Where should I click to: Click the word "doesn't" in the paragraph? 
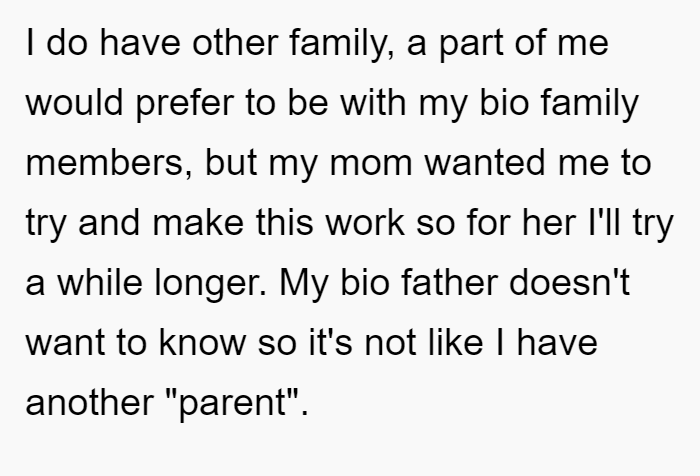(569, 283)
